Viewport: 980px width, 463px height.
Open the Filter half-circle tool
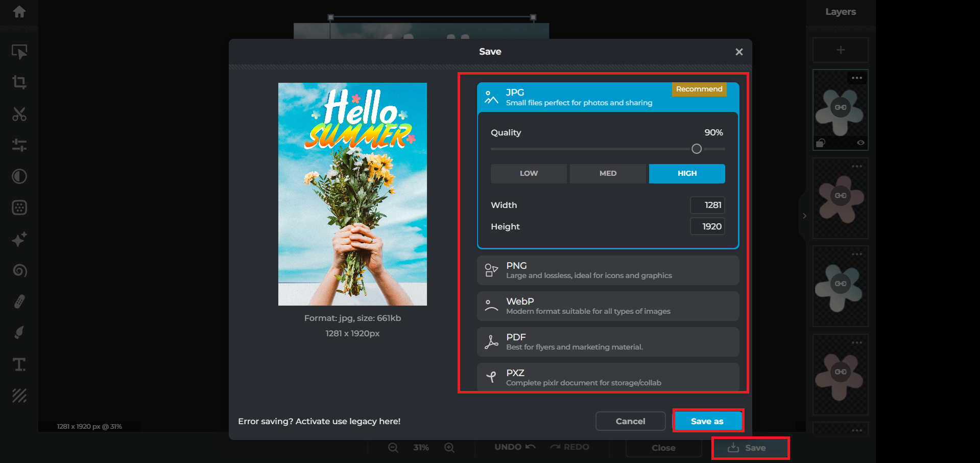19,176
